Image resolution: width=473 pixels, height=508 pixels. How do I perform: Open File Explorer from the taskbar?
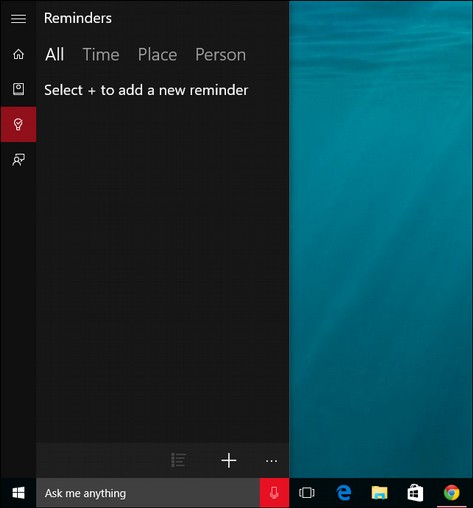tap(379, 493)
